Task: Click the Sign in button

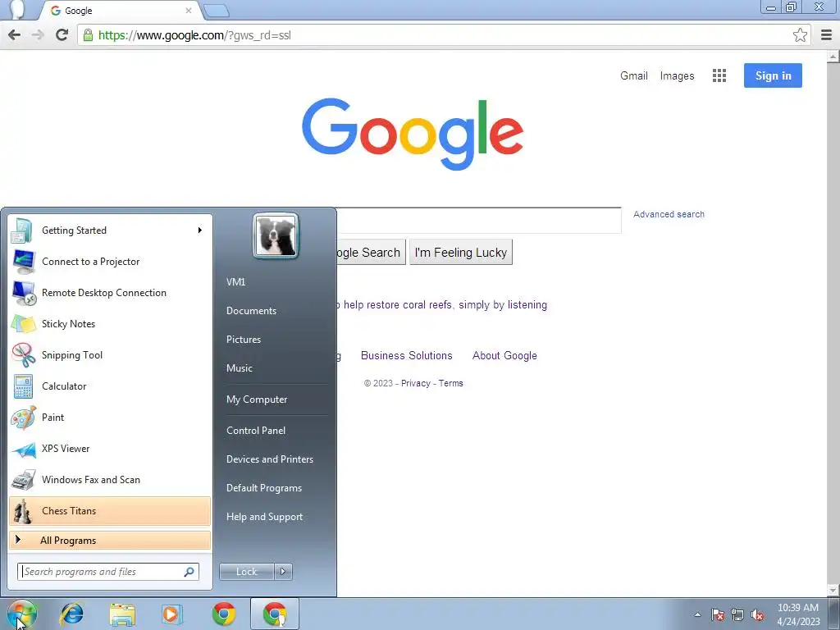Action: 773,75
